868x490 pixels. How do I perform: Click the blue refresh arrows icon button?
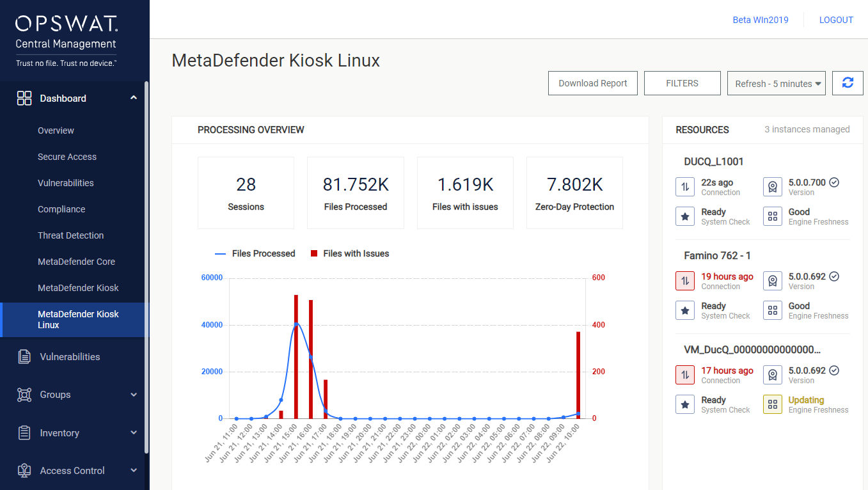pyautogui.click(x=848, y=83)
